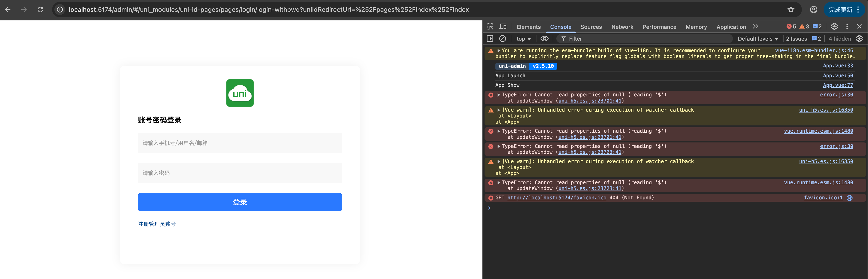Image resolution: width=868 pixels, height=279 pixels.
Task: Show more DevTools tabs via chevrons
Action: 755,27
